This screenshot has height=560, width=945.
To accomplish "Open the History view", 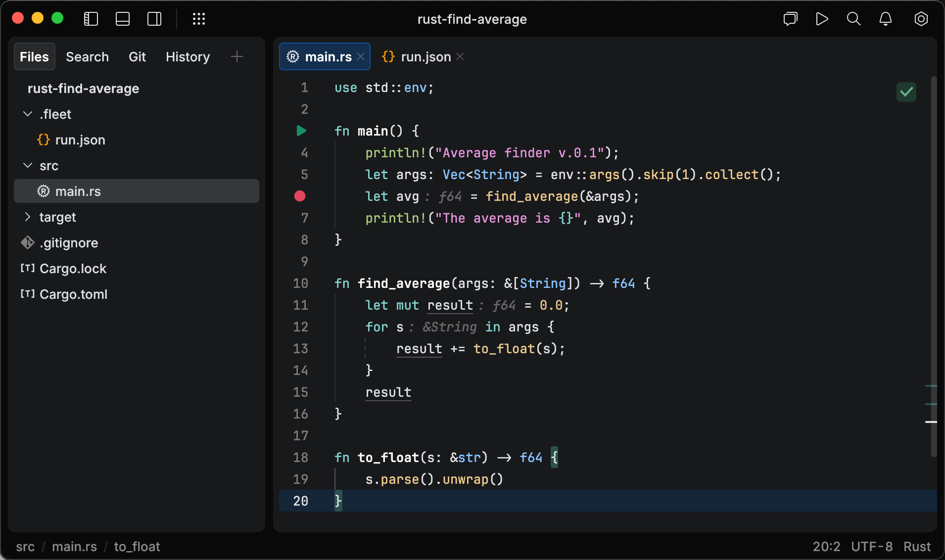I will (188, 56).
